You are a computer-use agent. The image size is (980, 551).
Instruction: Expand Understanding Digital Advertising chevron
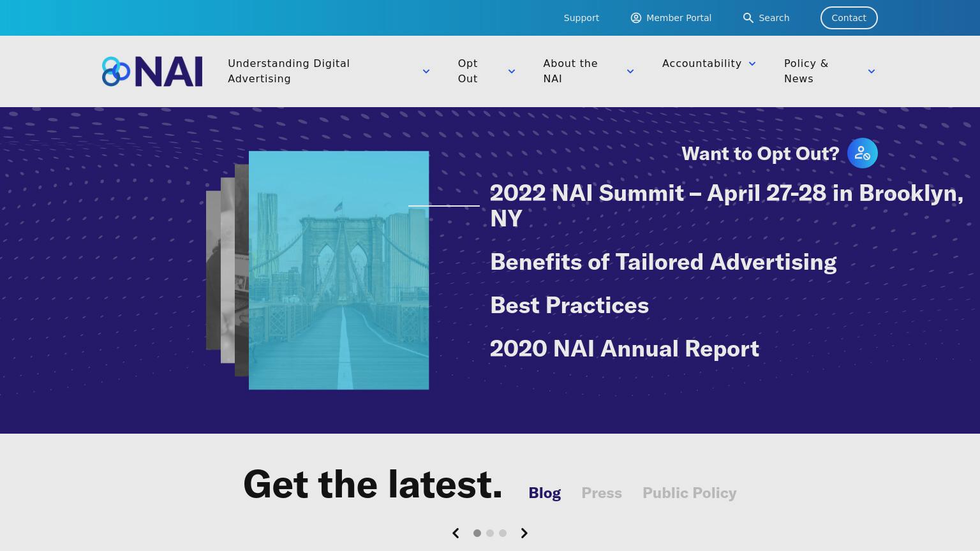point(426,71)
